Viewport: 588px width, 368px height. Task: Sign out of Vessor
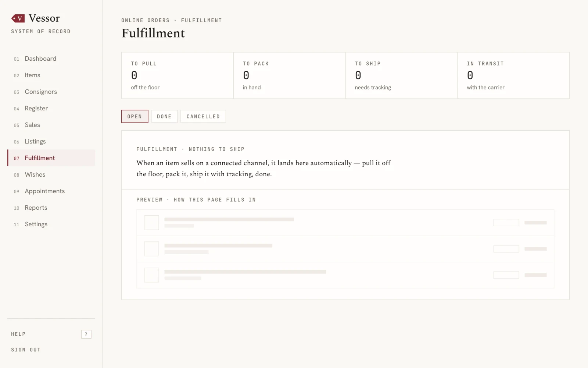tap(26, 350)
